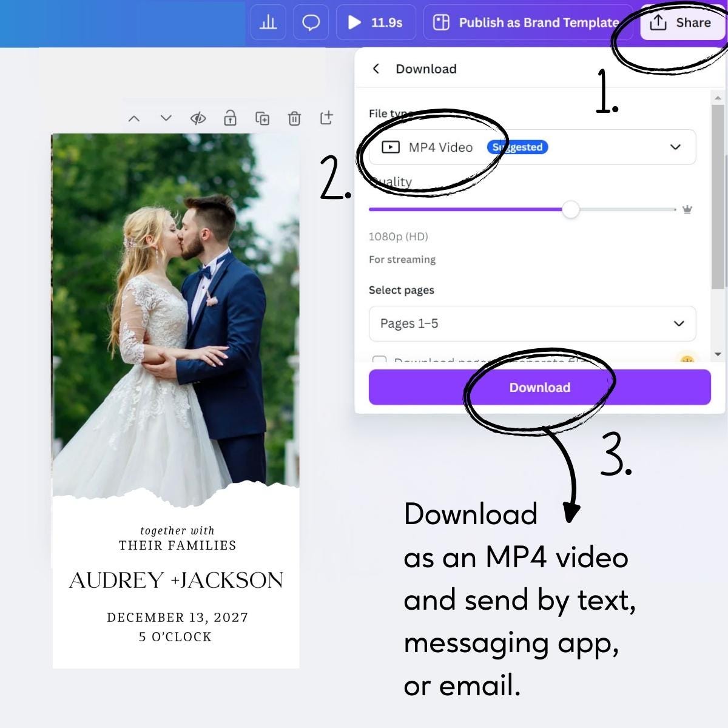Move the page down with the down arrow
Screen dimensions: 728x728
click(x=166, y=118)
